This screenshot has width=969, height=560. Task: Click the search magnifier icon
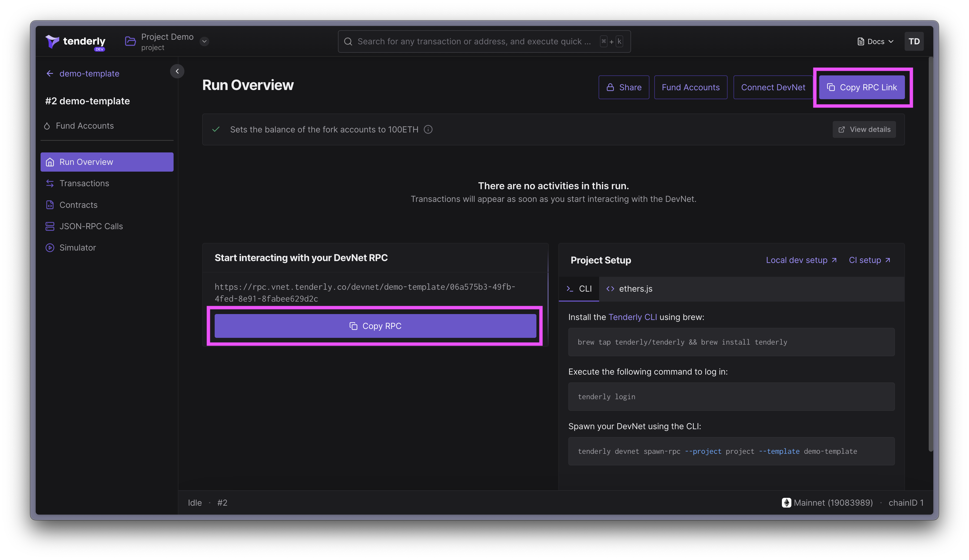(x=348, y=41)
